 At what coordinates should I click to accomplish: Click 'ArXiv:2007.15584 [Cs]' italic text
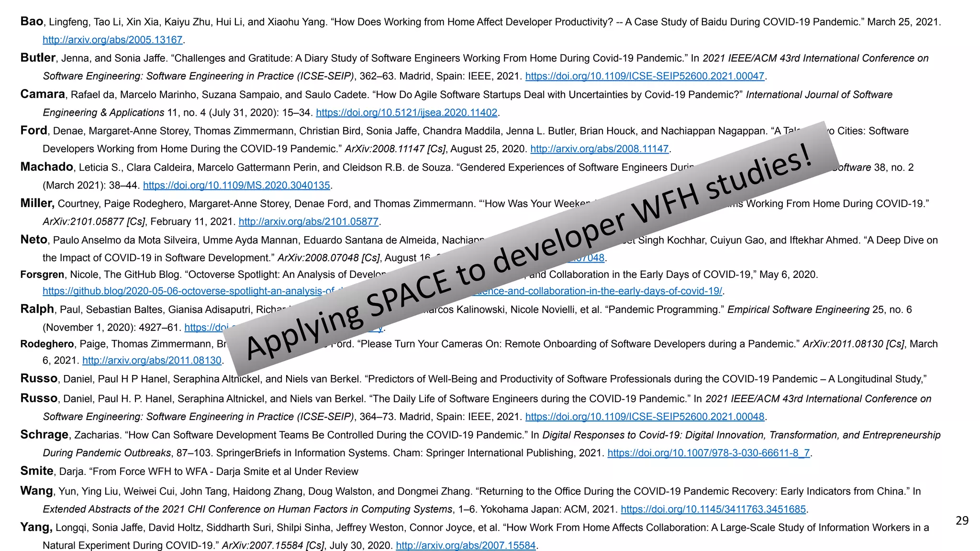[x=273, y=546]
